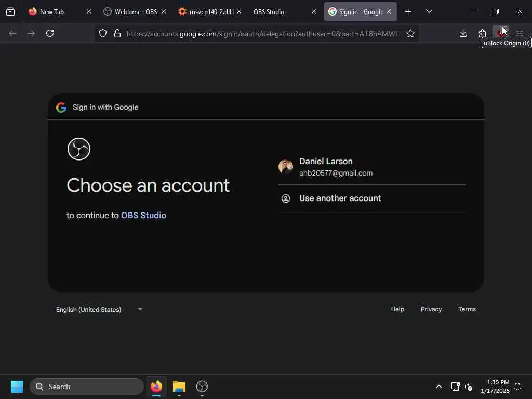Open the Terms link
The height and width of the screenshot is (399, 532).
point(467,309)
